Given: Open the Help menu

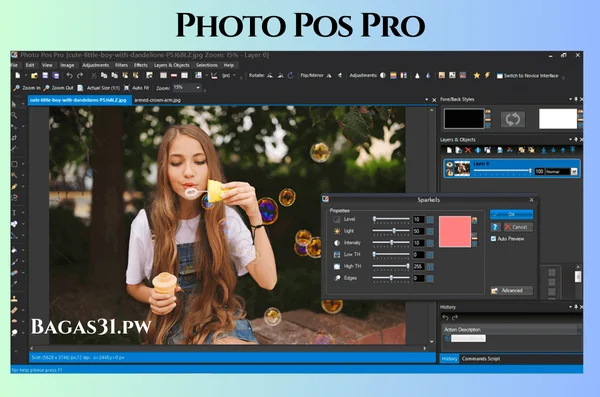Looking at the screenshot, I should coord(228,65).
